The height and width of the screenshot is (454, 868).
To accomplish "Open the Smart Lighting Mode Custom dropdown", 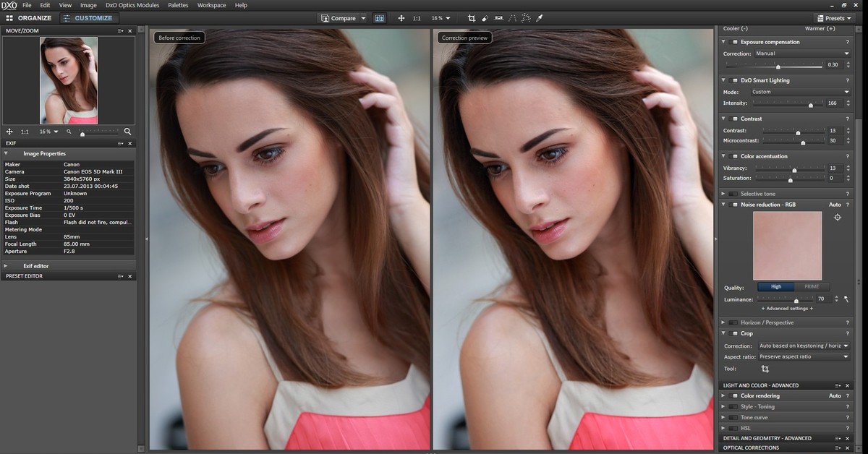I will pyautogui.click(x=800, y=92).
